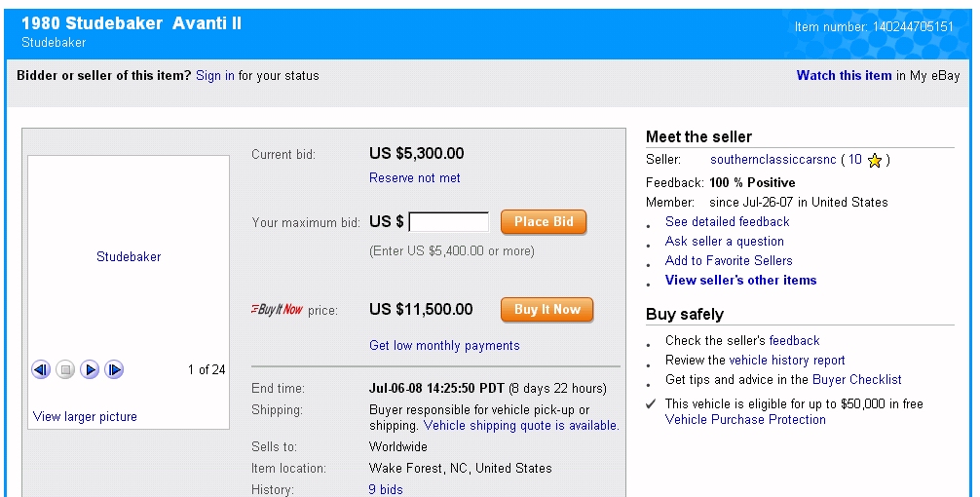
Task: Play the picture slideshow
Action: coord(90,369)
